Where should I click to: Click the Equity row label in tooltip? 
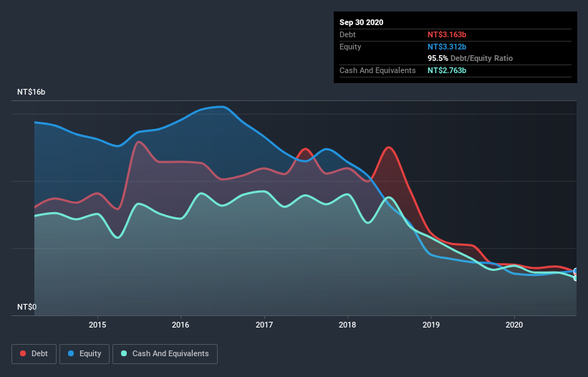pos(350,47)
